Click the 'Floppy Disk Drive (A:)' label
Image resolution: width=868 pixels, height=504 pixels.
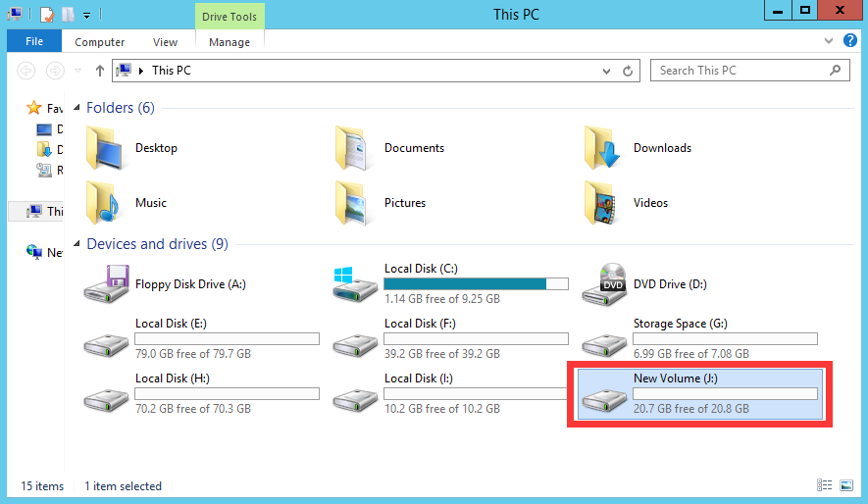[x=190, y=283]
